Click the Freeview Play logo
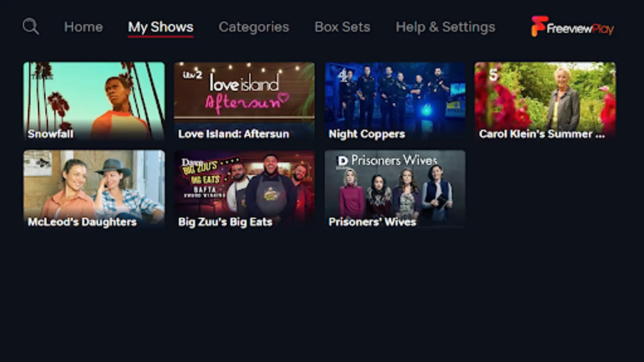644x362 pixels. pos(572,27)
